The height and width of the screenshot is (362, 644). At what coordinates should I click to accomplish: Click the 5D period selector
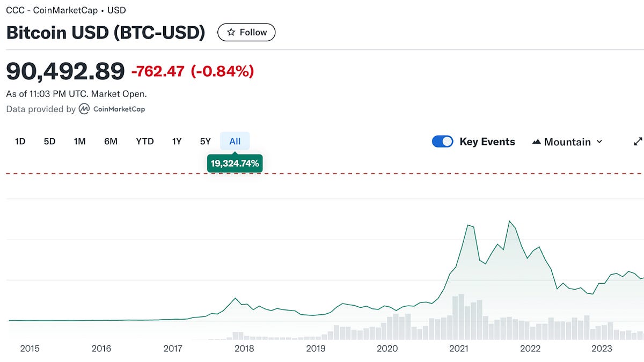49,141
